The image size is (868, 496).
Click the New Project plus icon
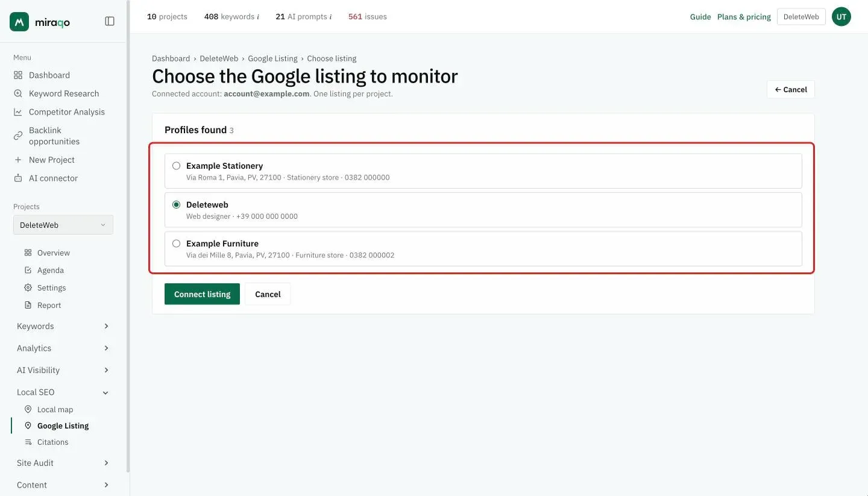pos(18,160)
